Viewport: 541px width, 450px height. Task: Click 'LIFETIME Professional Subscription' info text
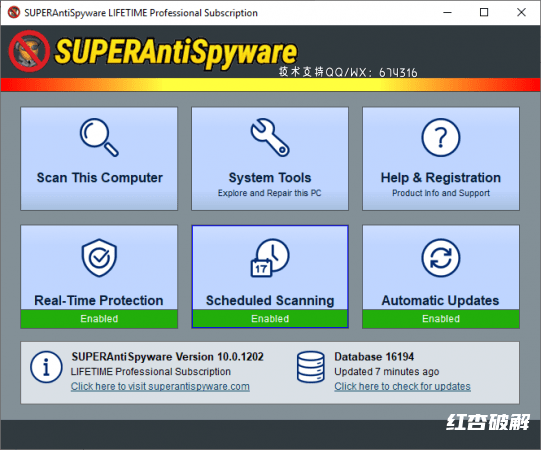(x=151, y=372)
